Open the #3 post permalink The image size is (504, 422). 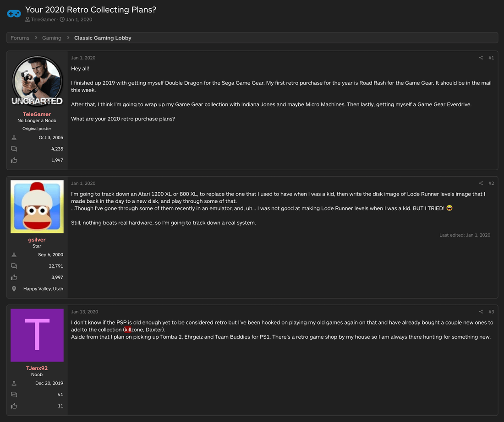click(491, 312)
